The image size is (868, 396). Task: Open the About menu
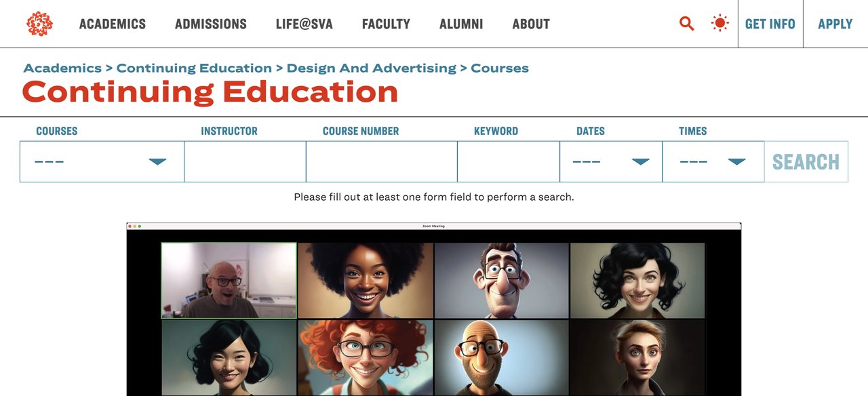531,24
